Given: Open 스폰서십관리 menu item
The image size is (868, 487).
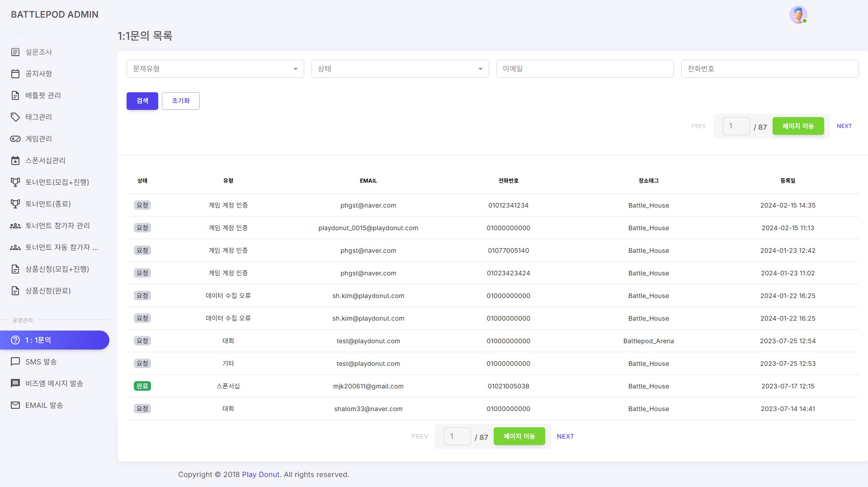Looking at the screenshot, I should (x=45, y=161).
